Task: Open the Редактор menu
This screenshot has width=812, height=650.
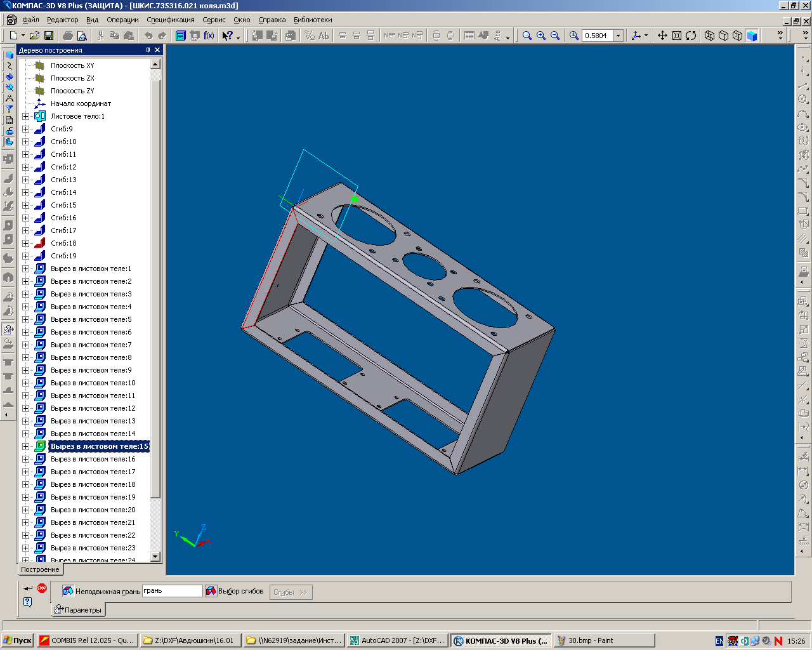Action: (62, 20)
